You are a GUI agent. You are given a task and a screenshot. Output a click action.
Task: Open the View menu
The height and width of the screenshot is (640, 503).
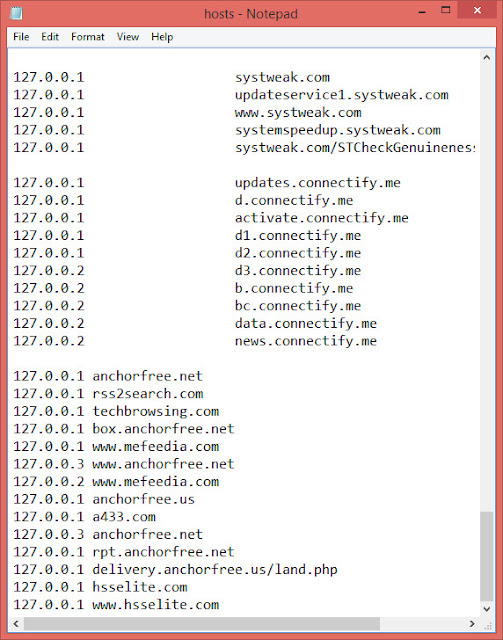coord(128,37)
